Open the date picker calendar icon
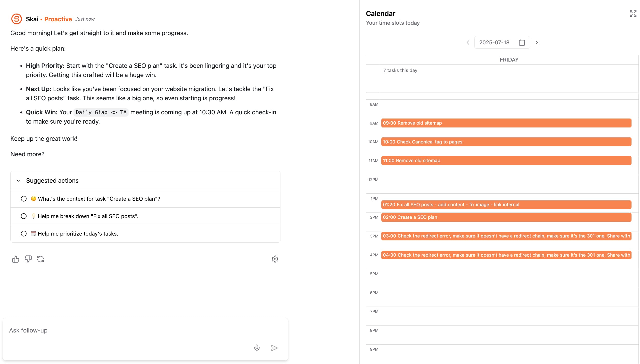This screenshot has width=640, height=364. [x=522, y=42]
